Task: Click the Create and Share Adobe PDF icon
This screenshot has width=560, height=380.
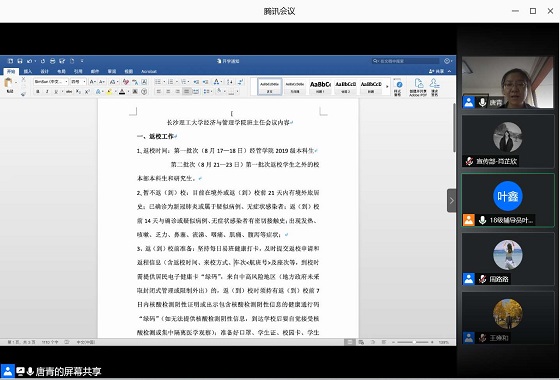Action: coord(418,88)
